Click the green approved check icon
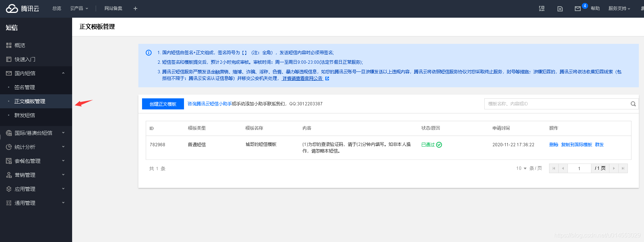Screen dimensions: 644x242 click(x=439, y=145)
